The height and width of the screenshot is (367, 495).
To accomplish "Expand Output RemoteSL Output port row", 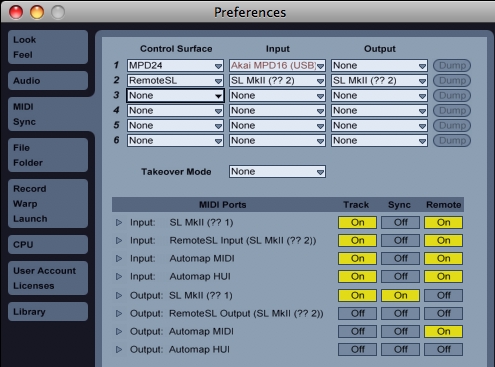I will coord(119,313).
